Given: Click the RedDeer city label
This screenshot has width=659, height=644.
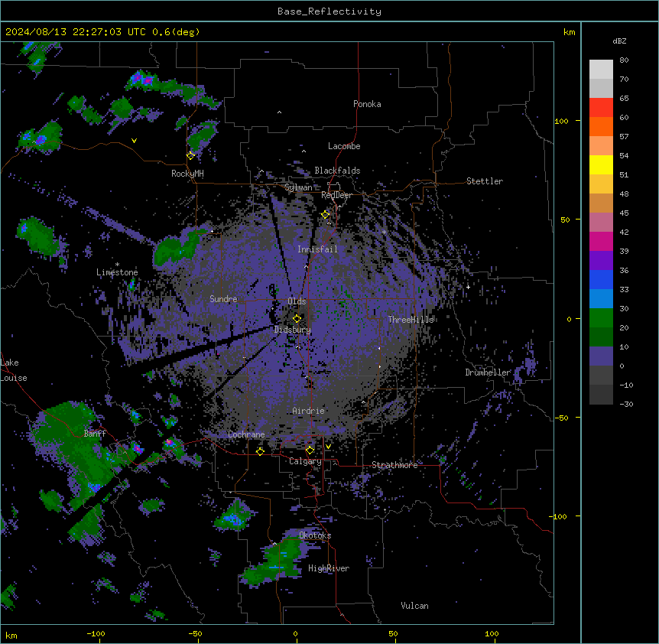Looking at the screenshot, I should tap(336, 195).
